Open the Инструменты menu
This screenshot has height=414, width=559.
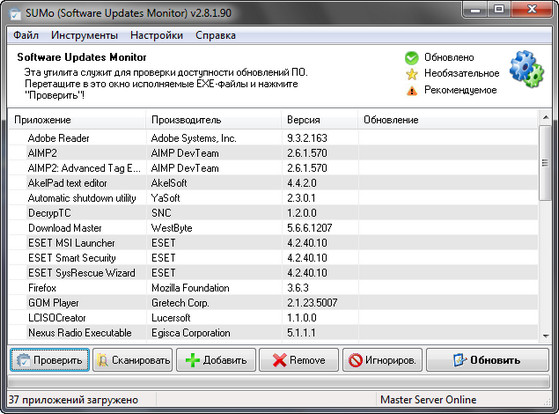(x=84, y=35)
